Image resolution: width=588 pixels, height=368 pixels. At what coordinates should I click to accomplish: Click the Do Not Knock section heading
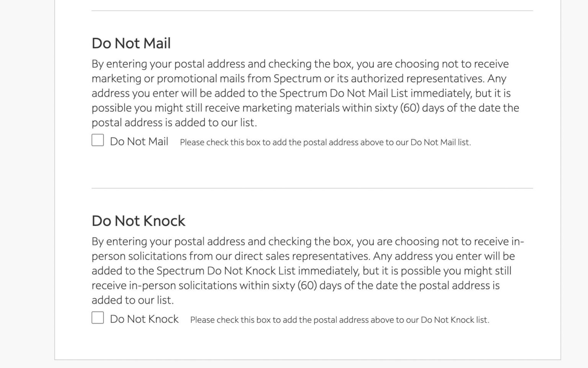pos(138,221)
